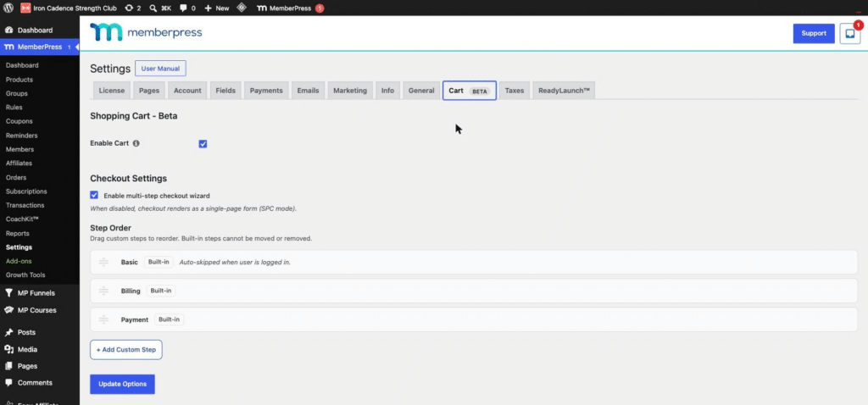
Task: Open Coupons menu item
Action: pyautogui.click(x=19, y=121)
